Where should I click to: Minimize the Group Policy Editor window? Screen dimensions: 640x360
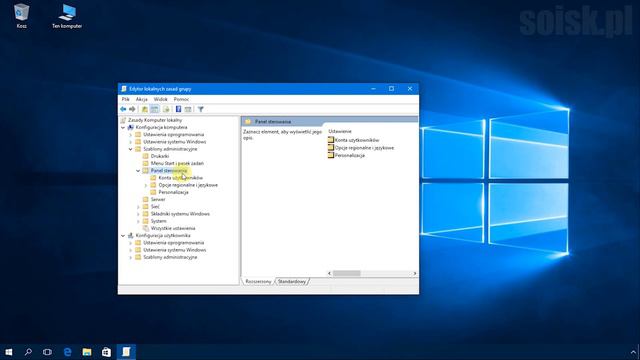(x=373, y=89)
